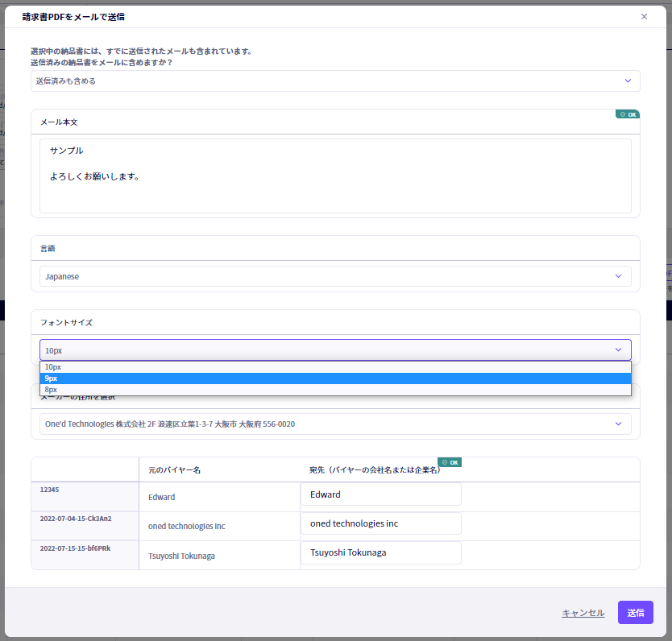The height and width of the screenshot is (641, 672).
Task: Click the 送信 button
Action: click(635, 612)
